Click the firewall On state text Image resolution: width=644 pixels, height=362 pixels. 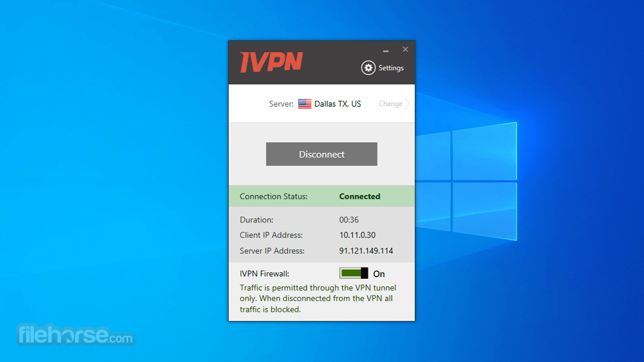(379, 274)
